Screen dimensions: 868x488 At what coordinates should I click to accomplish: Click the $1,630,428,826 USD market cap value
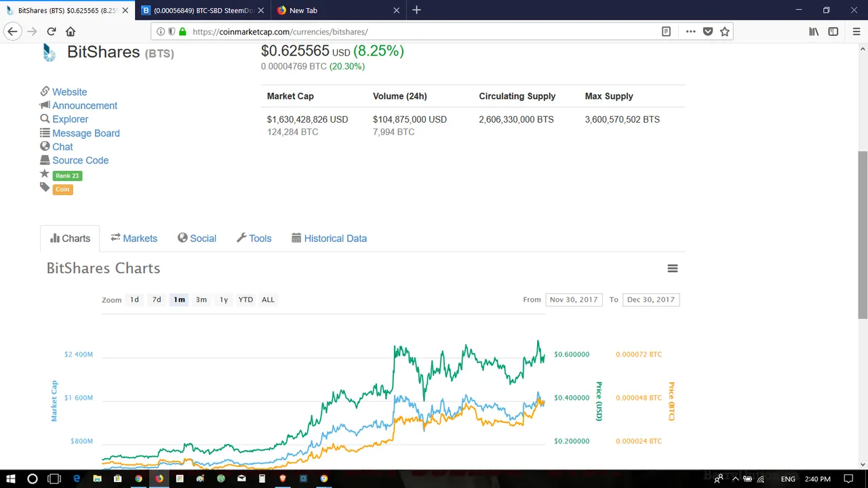[307, 119]
